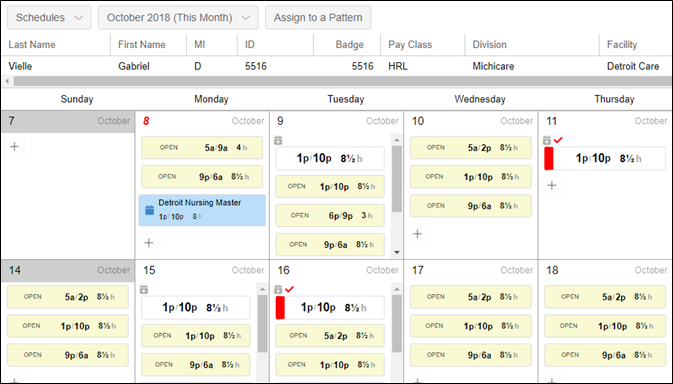This screenshot has width=673, height=384.
Task: Click the horizontal scrollbar left arrow
Action: (x=7, y=81)
